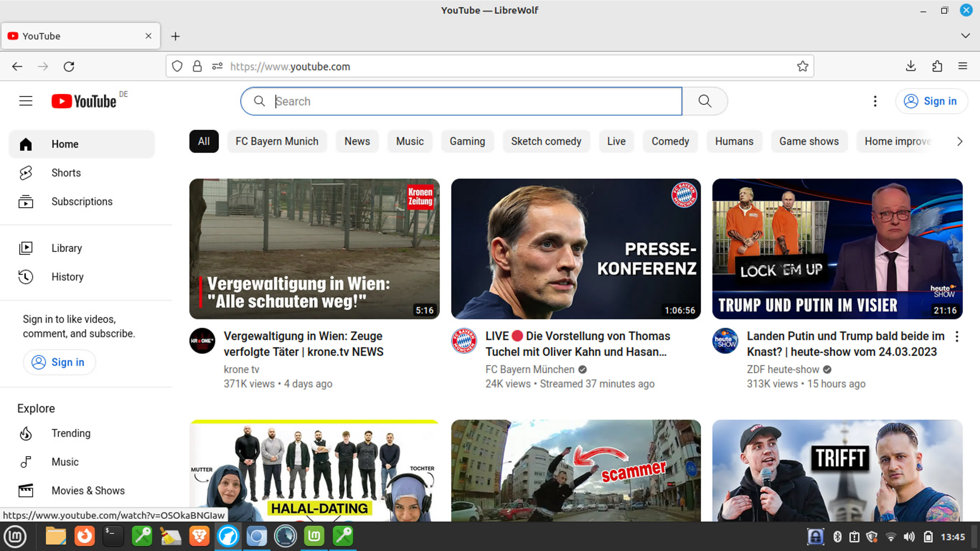Open the list all tabs dropdown
The height and width of the screenshot is (551, 980).
pos(965,36)
